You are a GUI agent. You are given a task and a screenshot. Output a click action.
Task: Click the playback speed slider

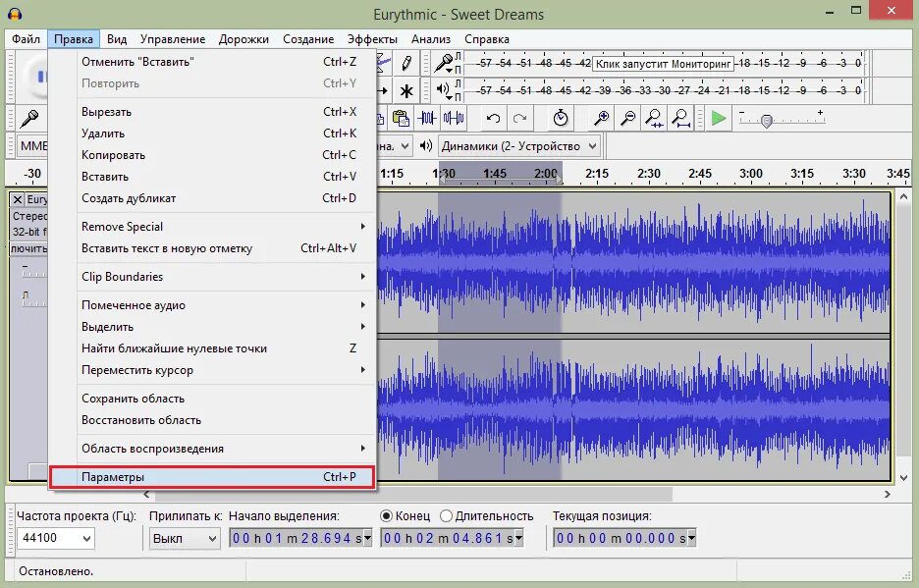767,120
